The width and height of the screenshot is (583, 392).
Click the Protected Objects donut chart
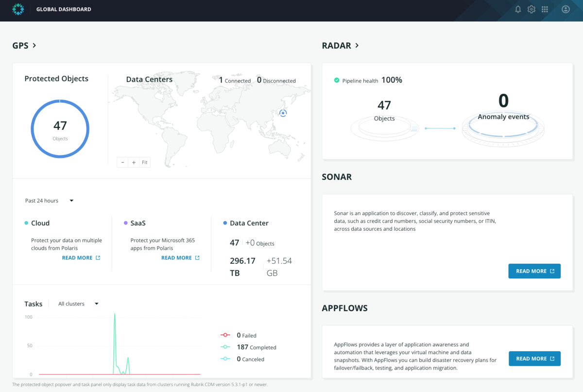pyautogui.click(x=60, y=129)
